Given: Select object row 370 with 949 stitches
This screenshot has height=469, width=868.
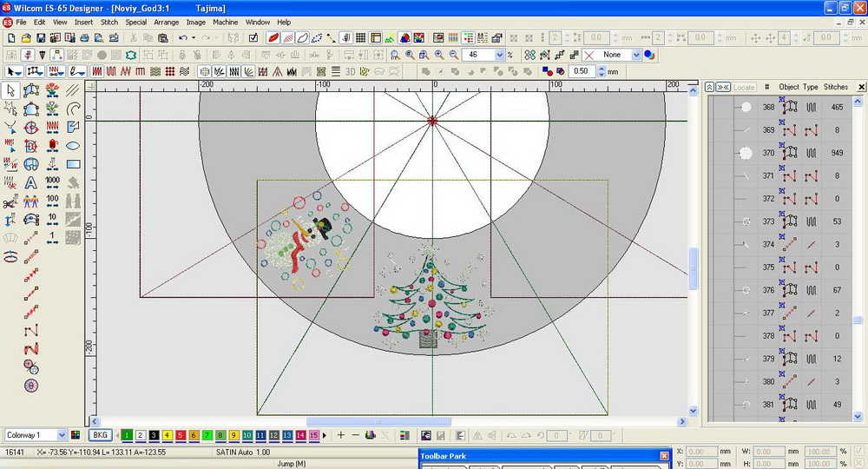Looking at the screenshot, I should [782, 153].
